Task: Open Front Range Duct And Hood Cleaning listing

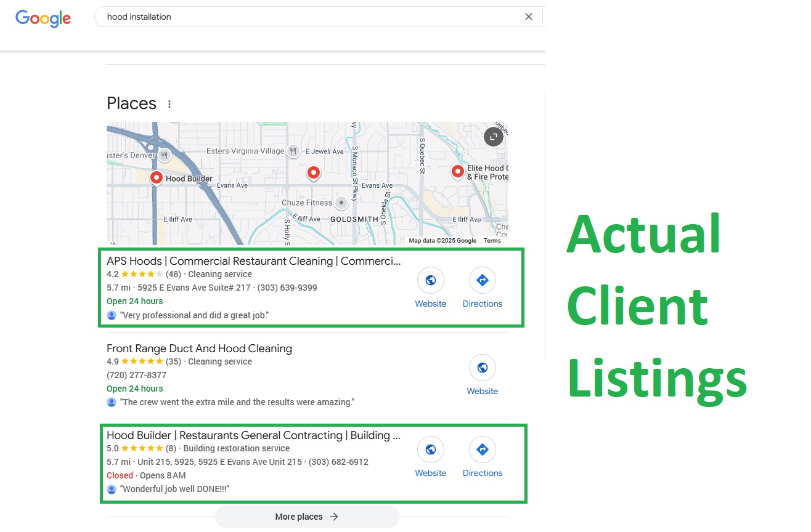Action: click(x=199, y=349)
